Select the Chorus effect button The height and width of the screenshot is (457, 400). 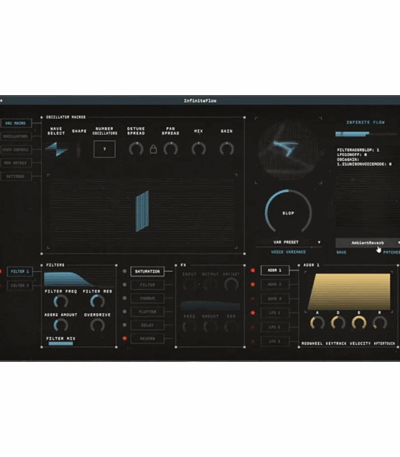click(147, 298)
